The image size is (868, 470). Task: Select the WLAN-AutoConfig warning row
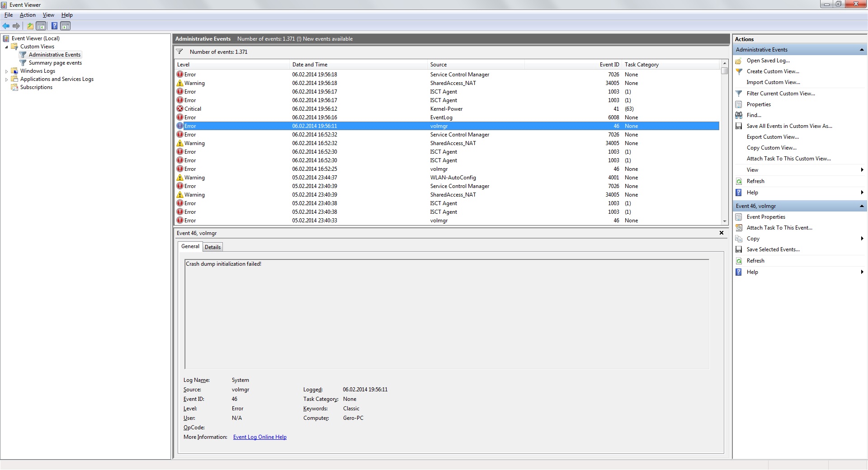click(x=447, y=178)
